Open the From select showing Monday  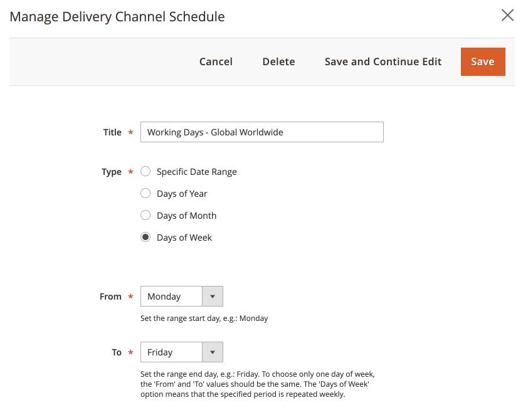(x=172, y=297)
